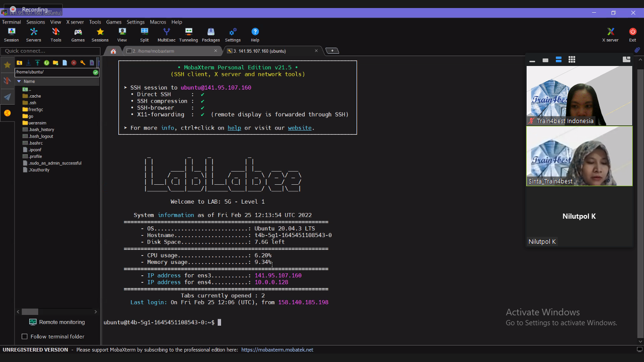
Task: Enable Follow terminal folder checkbox
Action: [25, 337]
